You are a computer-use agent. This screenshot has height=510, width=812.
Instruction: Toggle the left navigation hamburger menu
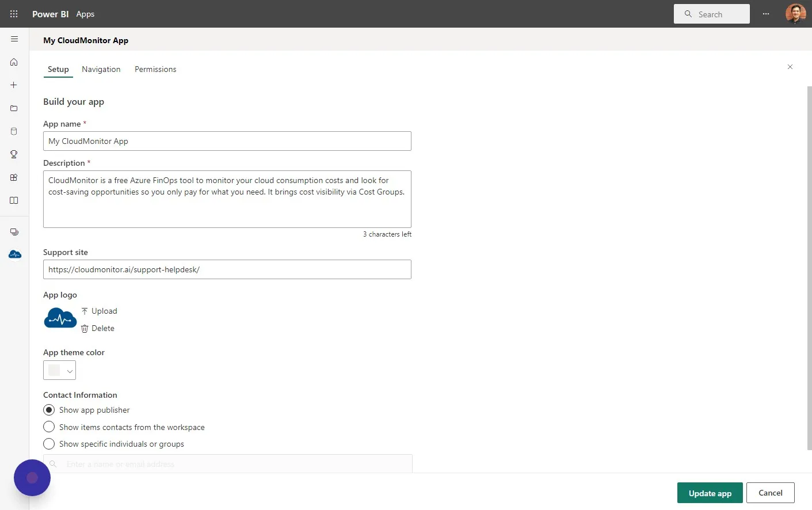point(14,39)
